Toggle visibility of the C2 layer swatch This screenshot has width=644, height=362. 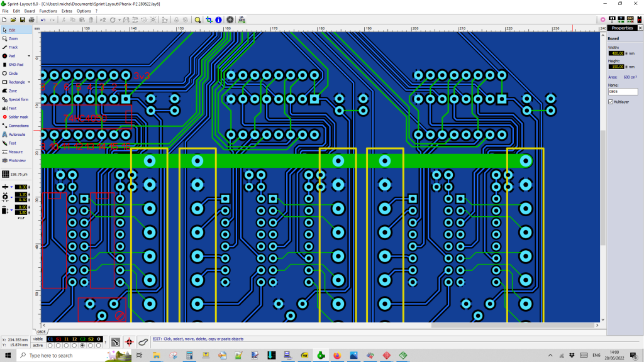click(x=82, y=339)
